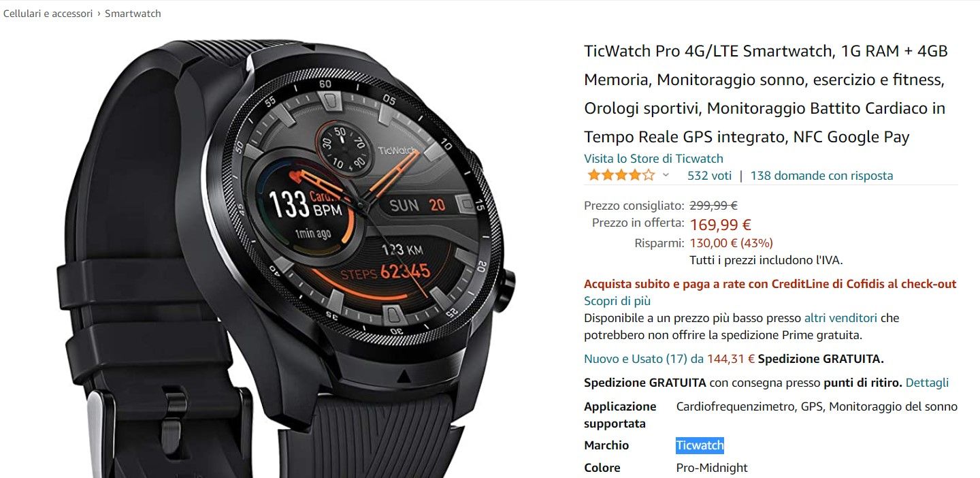View the 532 voti reviews

coord(709,176)
